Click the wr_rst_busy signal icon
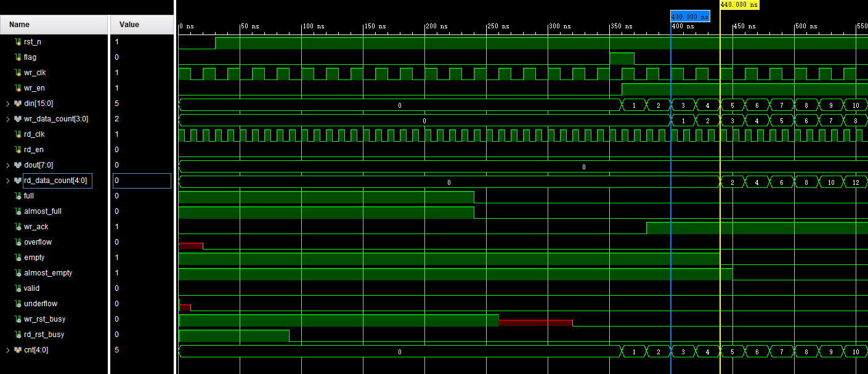This screenshot has height=374, width=868. coord(17,319)
